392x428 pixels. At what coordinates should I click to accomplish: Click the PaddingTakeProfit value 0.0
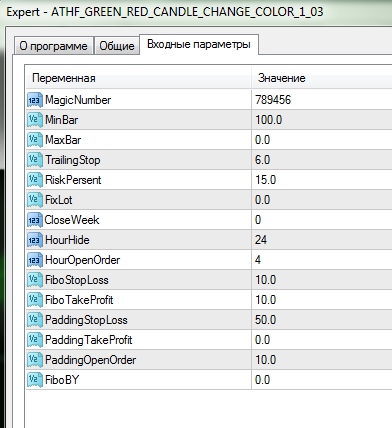[262, 340]
